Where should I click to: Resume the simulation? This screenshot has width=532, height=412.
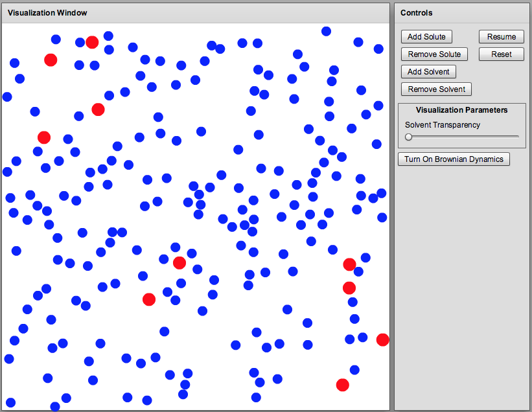(x=501, y=36)
